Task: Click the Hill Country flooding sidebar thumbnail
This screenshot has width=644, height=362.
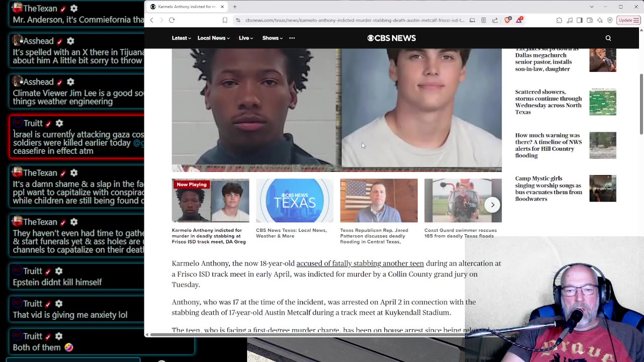Action: tap(603, 145)
